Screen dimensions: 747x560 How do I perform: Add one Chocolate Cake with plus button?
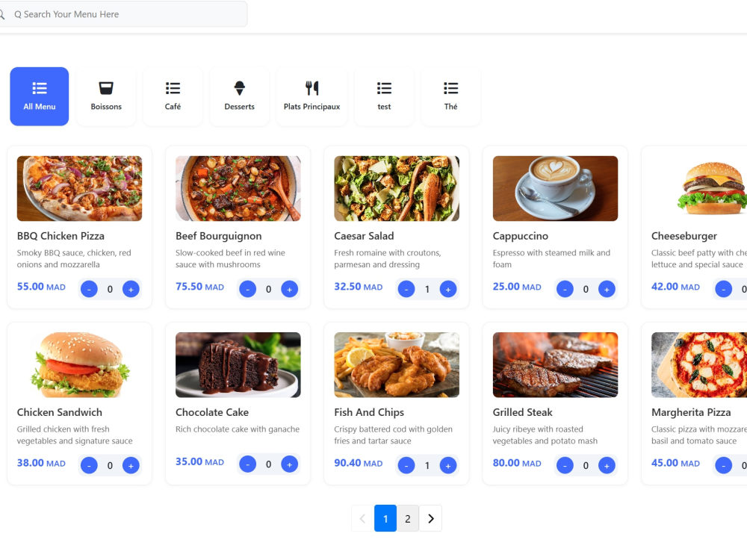[290, 464]
